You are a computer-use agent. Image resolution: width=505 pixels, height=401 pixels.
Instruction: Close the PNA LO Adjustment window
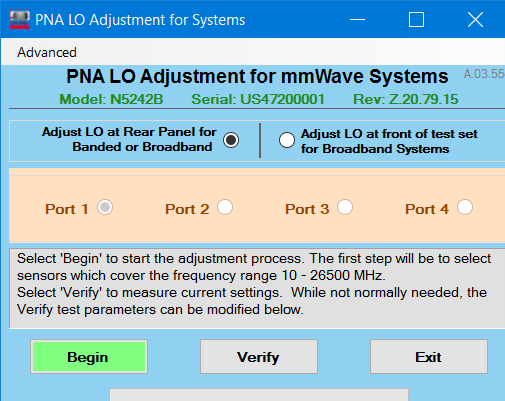click(475, 19)
